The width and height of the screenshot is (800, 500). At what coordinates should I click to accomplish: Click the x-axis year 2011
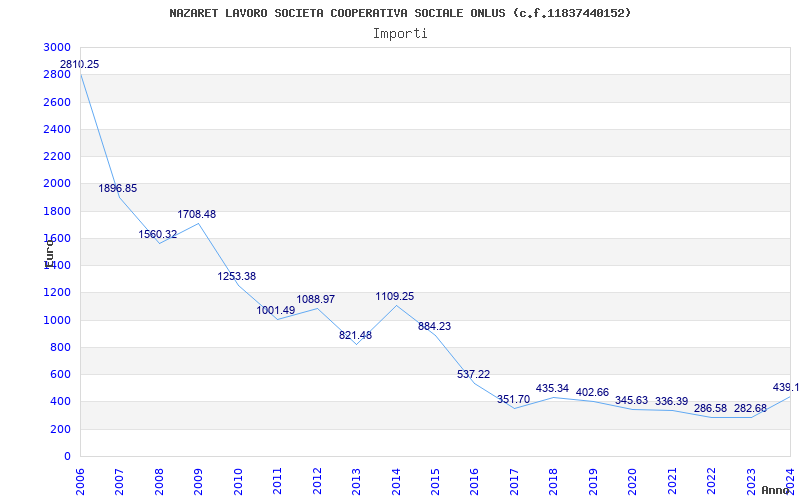[278, 482]
